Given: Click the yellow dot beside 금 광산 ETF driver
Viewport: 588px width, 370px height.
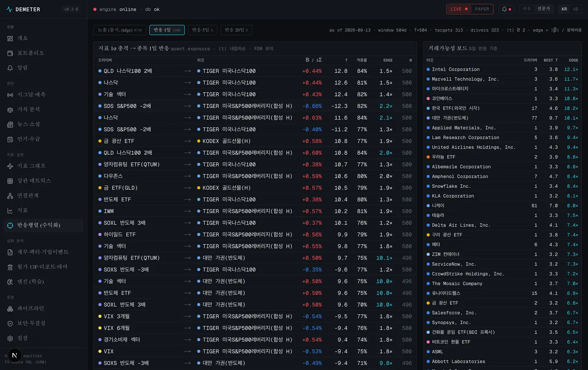Looking at the screenshot, I should 100,141.
